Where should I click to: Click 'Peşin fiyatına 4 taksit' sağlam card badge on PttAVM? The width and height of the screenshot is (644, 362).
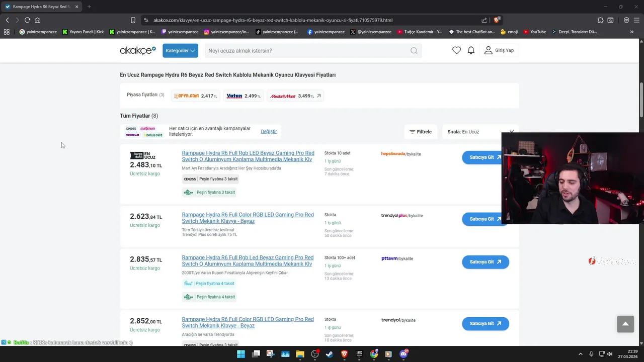209,297
